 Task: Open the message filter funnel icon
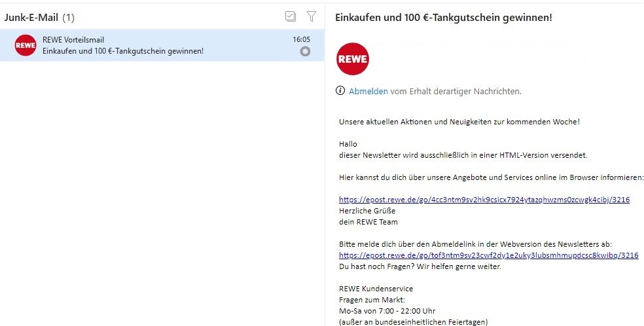tap(312, 16)
